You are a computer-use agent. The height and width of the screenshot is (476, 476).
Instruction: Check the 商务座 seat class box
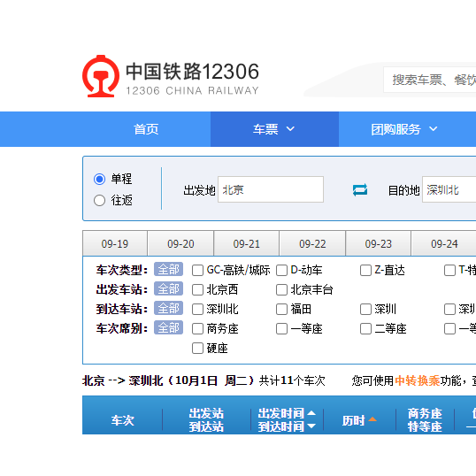[197, 329]
